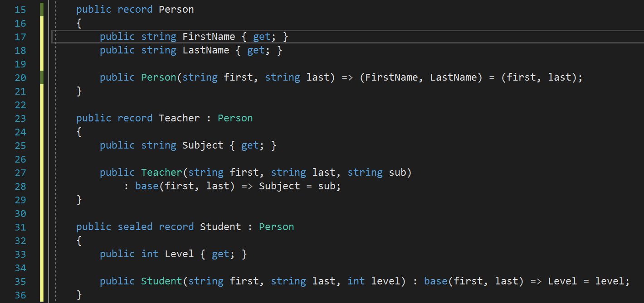Click 'get' accessor on the LastName line
The image size is (644, 303).
pyautogui.click(x=256, y=50)
